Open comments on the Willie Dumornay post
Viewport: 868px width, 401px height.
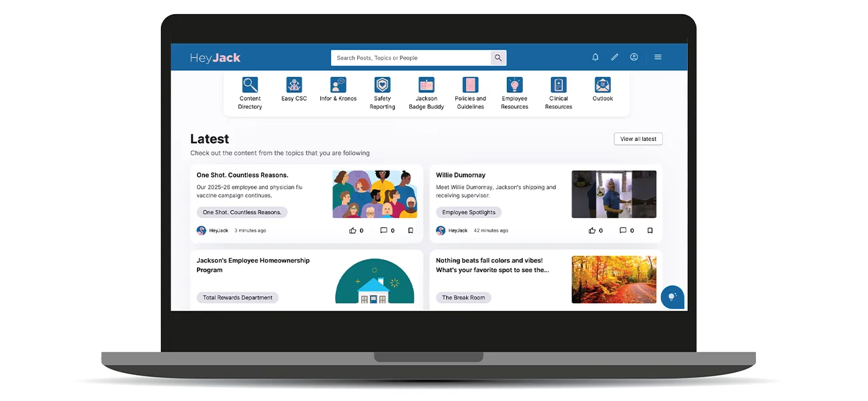coord(623,231)
